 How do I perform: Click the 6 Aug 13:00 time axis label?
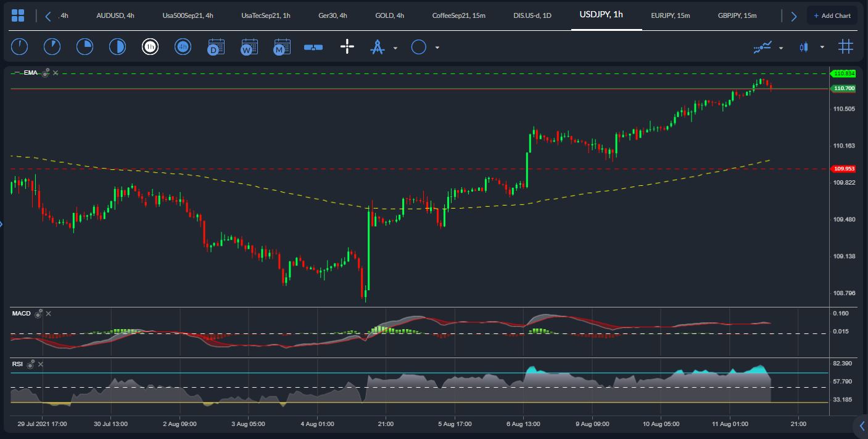coord(523,424)
